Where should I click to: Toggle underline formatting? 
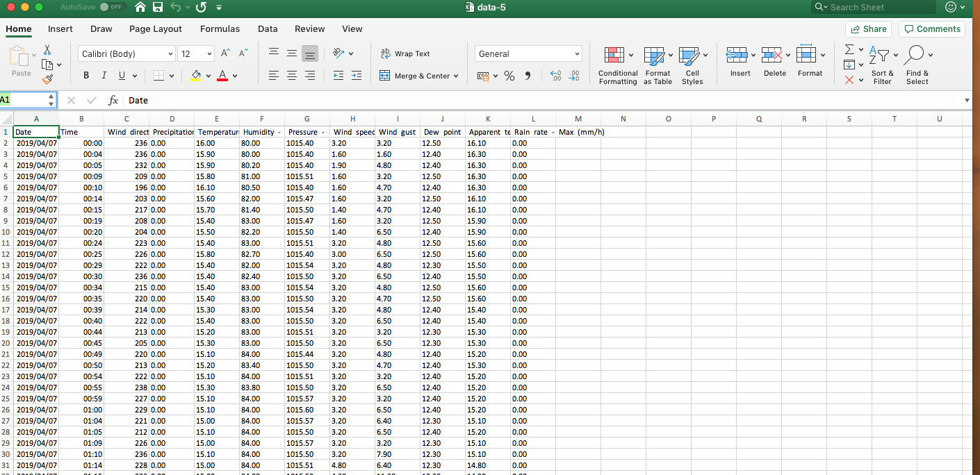click(x=122, y=76)
